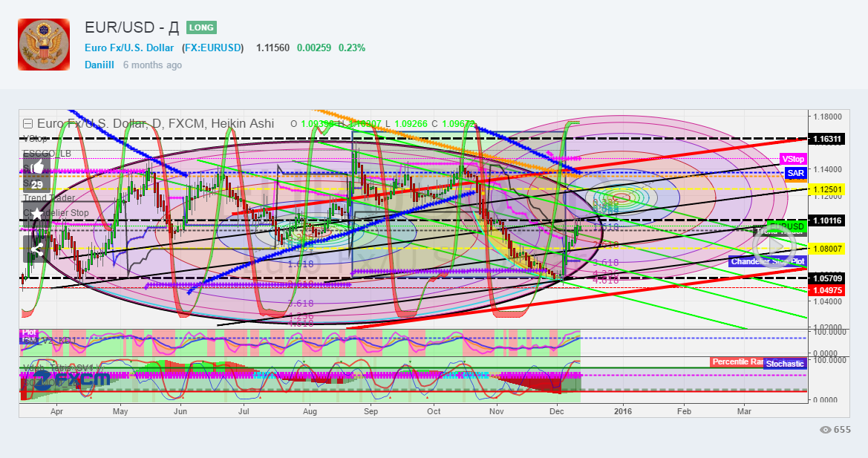868x458 pixels.
Task: Click the Stochastic blue label
Action: point(784,364)
